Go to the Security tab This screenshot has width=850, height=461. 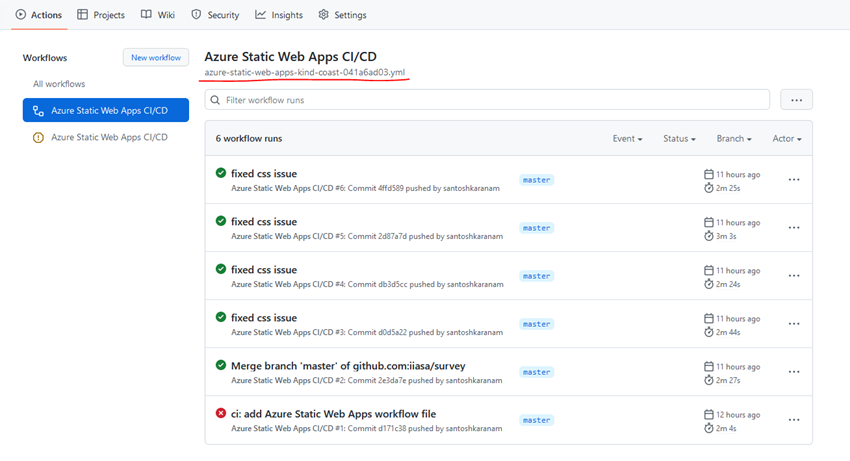tap(215, 15)
